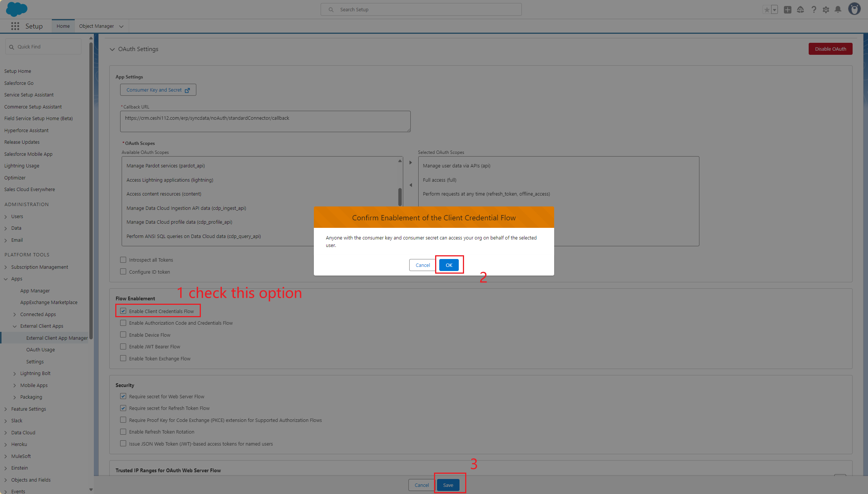Open the Setup gear menu
The width and height of the screenshot is (868, 494).
tap(826, 10)
